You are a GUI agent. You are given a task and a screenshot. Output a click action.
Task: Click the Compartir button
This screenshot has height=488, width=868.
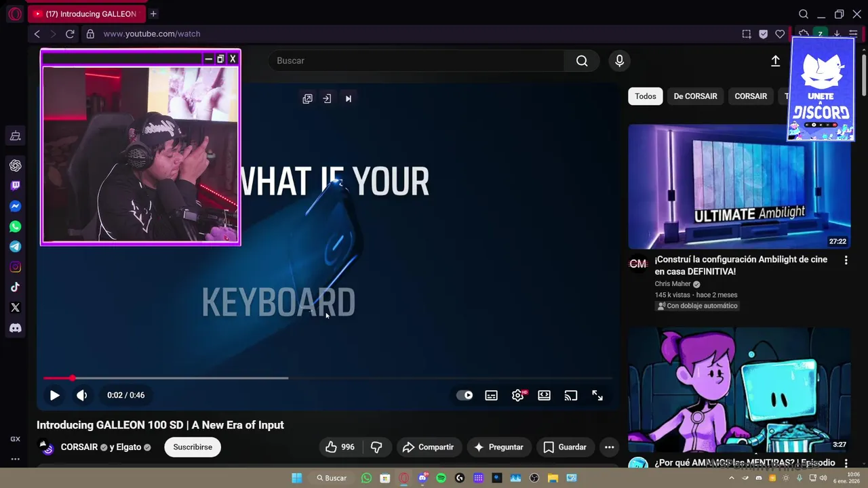(429, 447)
